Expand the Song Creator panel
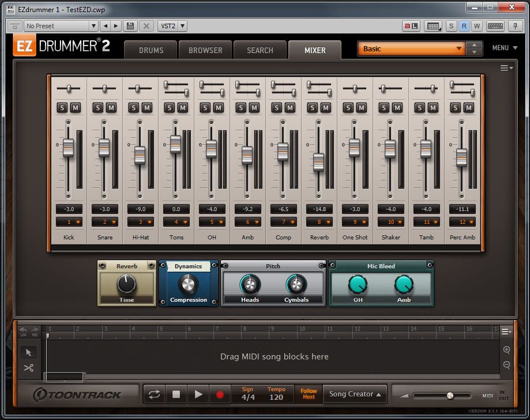Image resolution: width=530 pixels, height=420 pixels. click(x=355, y=395)
